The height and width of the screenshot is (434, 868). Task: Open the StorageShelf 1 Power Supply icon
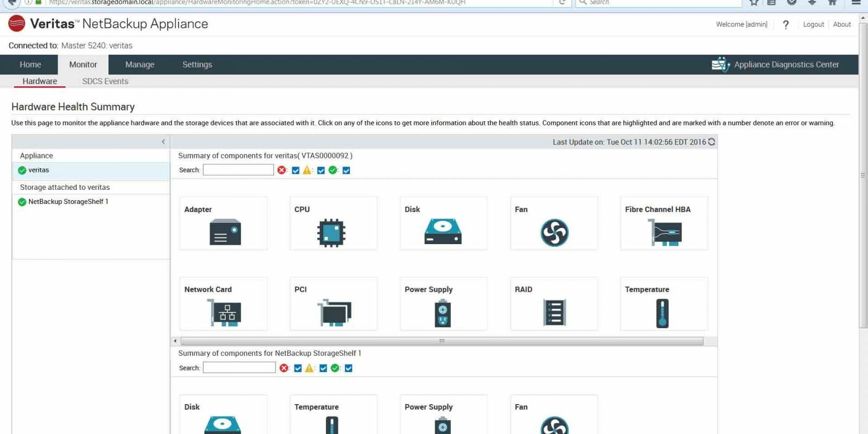tap(443, 425)
